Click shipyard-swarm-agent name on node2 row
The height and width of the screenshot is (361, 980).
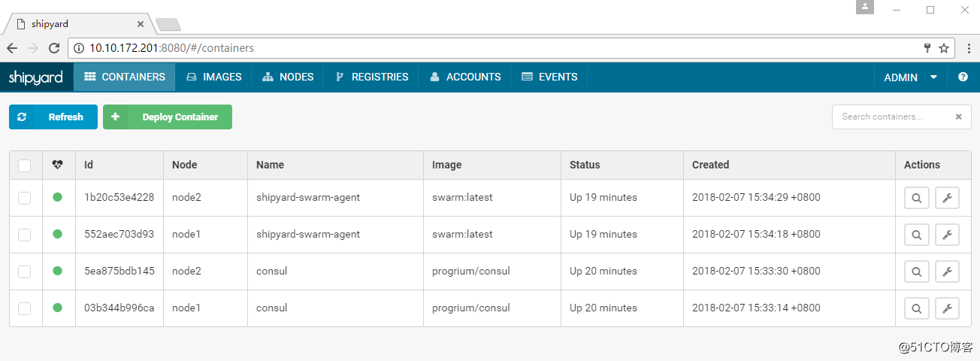click(308, 198)
